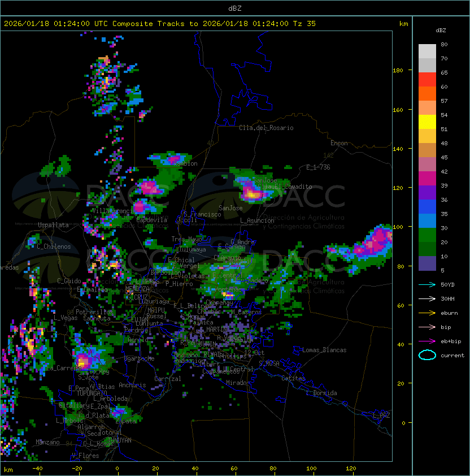Click the 'TUPUNGATO' map label
The image size is (470, 476).
pyautogui.click(x=92, y=393)
